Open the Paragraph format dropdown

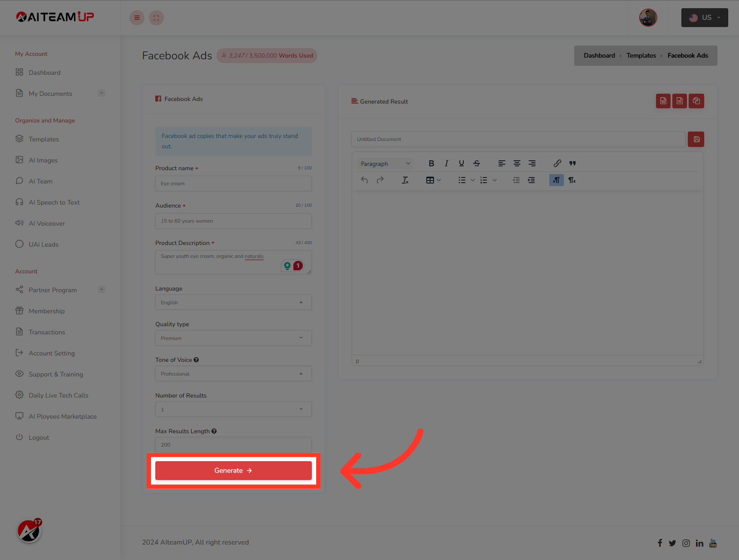coord(385,164)
